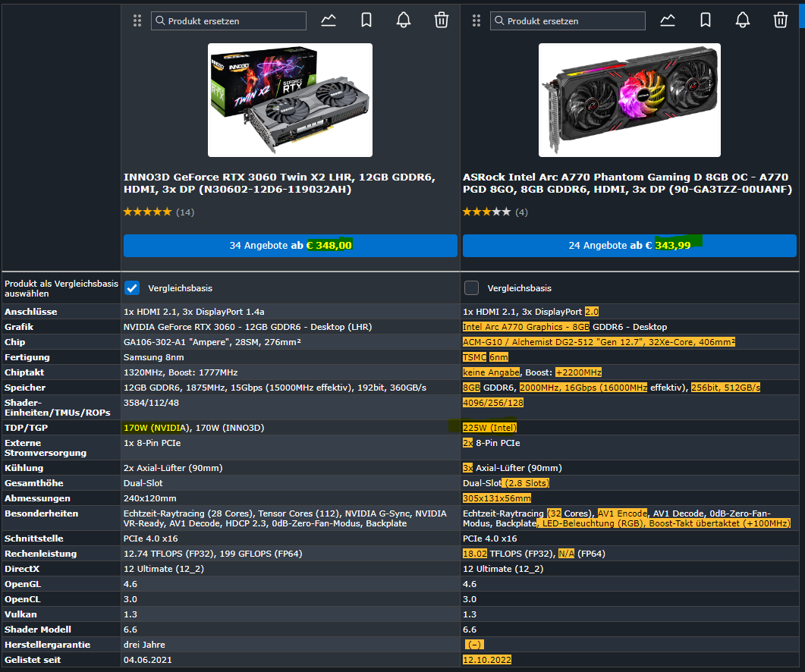Click the Grafik row label
Image resolution: width=805 pixels, height=672 pixels.
point(19,327)
